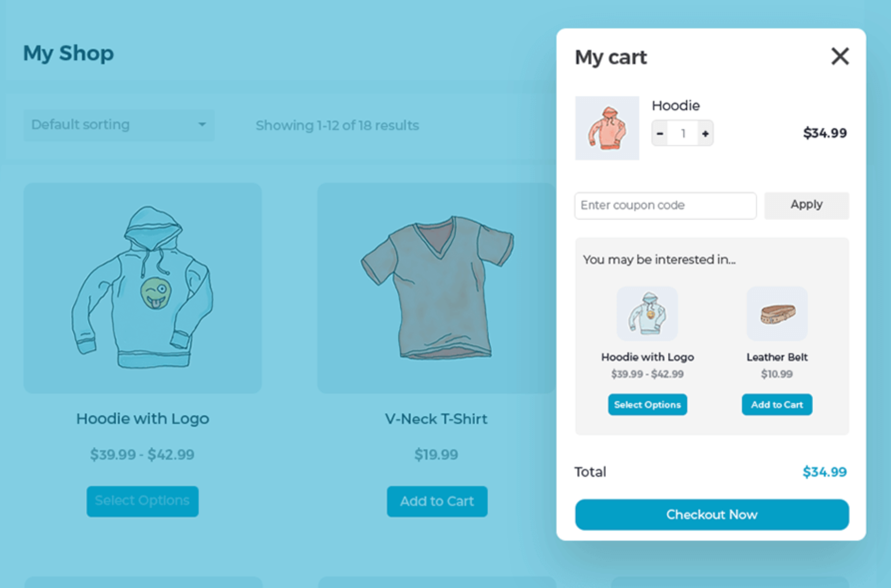Add the Leather Belt to cart
This screenshot has width=891, height=588.
(x=777, y=405)
